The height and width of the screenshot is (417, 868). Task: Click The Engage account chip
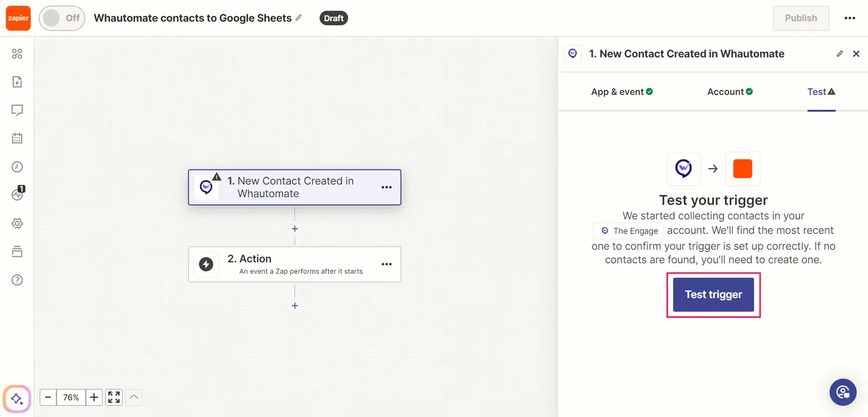pos(629,231)
